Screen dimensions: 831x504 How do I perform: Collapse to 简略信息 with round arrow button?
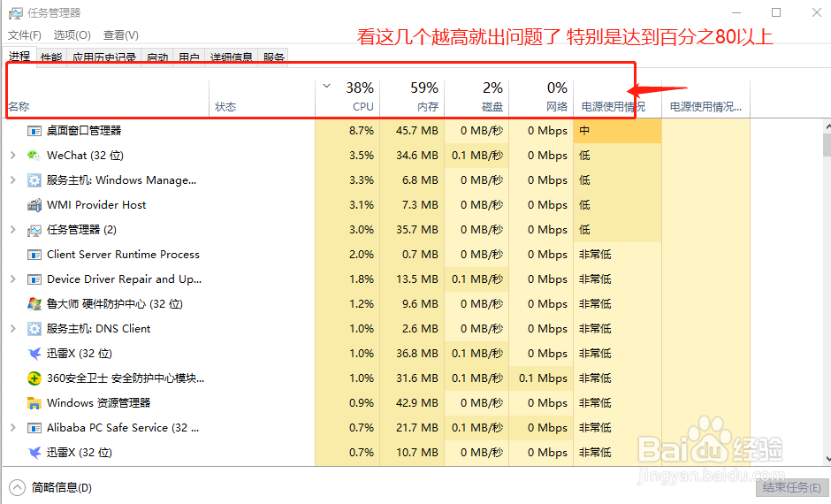click(x=17, y=487)
